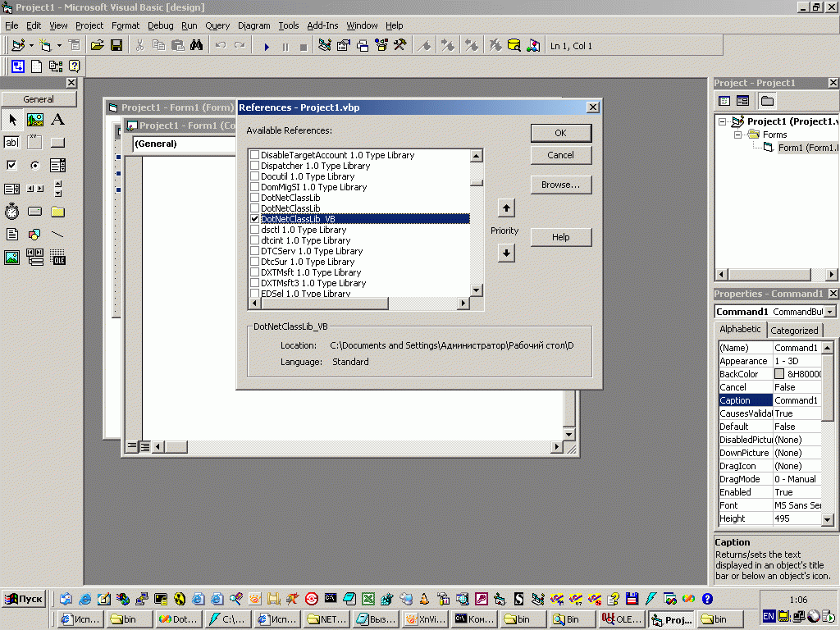
Task: Click Help in References dialog
Action: point(561,237)
